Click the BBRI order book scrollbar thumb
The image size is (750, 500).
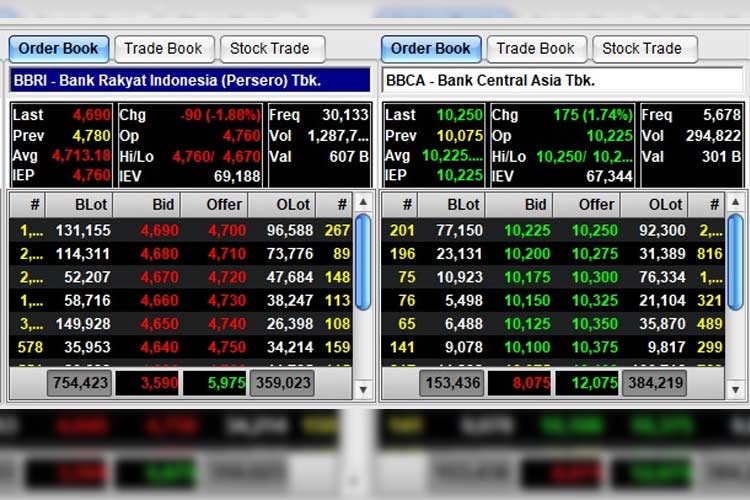click(363, 262)
